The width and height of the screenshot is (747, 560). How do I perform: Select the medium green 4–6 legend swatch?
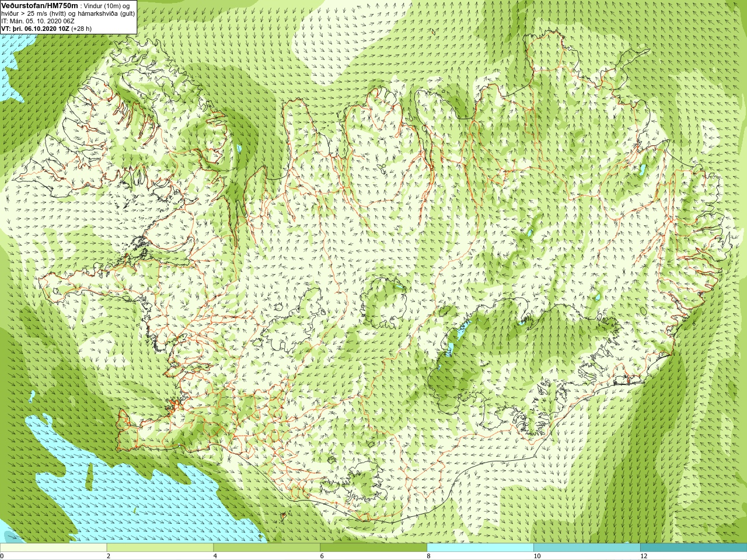(x=267, y=548)
